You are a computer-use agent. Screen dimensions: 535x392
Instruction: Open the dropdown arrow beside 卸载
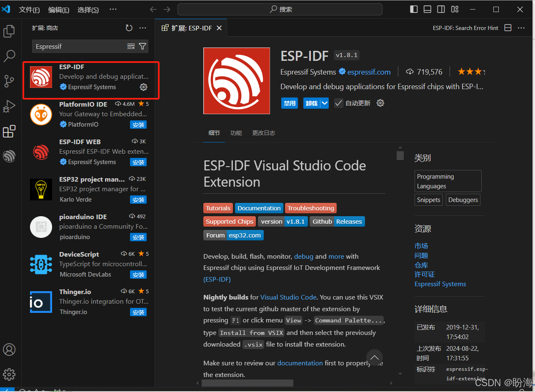pyautogui.click(x=325, y=103)
